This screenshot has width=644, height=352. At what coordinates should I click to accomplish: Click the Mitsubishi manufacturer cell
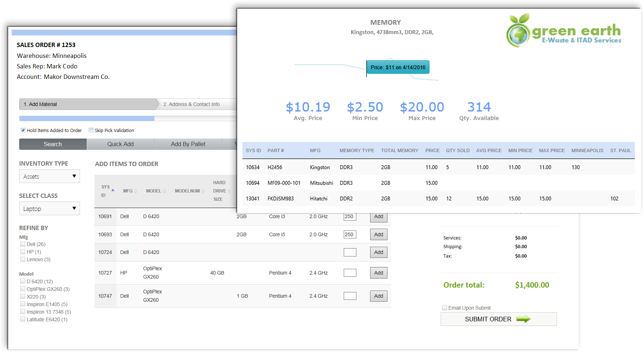[x=322, y=183]
